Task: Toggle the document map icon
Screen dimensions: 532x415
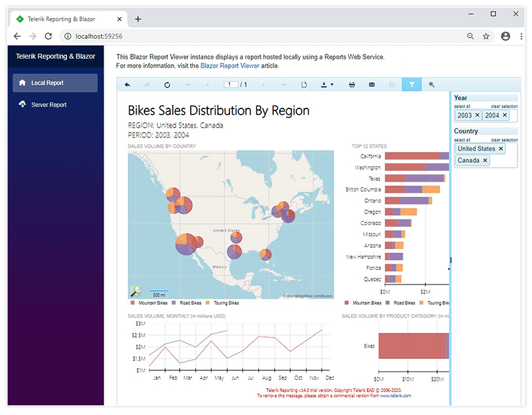Action: pos(392,85)
